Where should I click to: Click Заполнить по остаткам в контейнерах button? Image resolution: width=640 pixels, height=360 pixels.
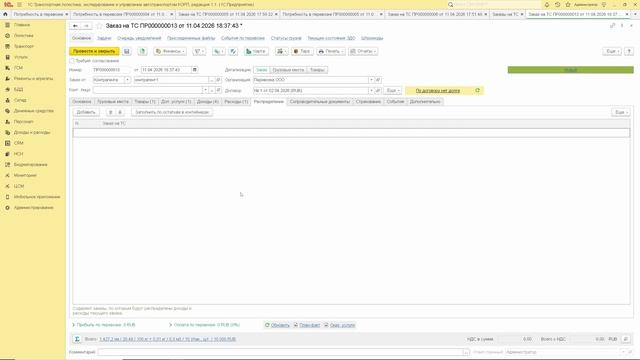click(x=172, y=112)
